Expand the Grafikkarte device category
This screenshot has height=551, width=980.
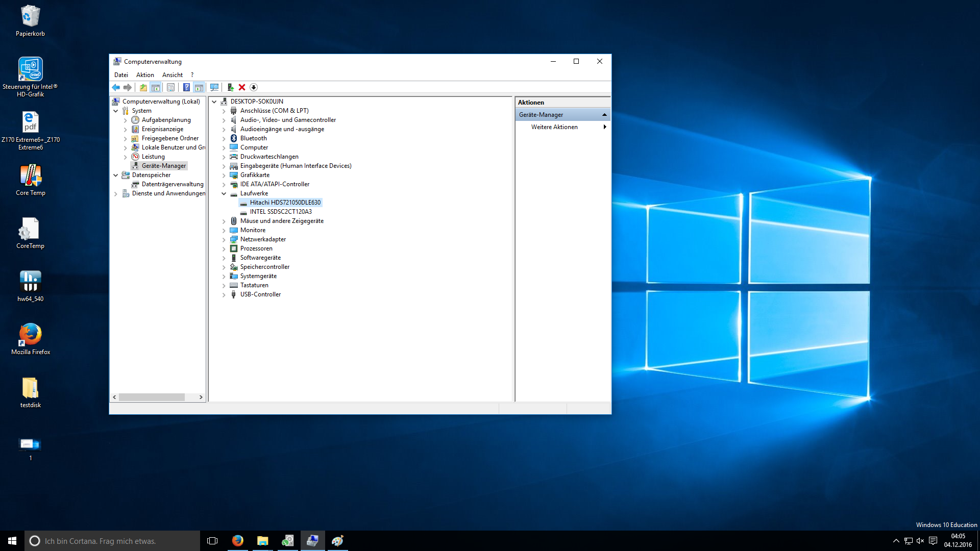tap(224, 175)
